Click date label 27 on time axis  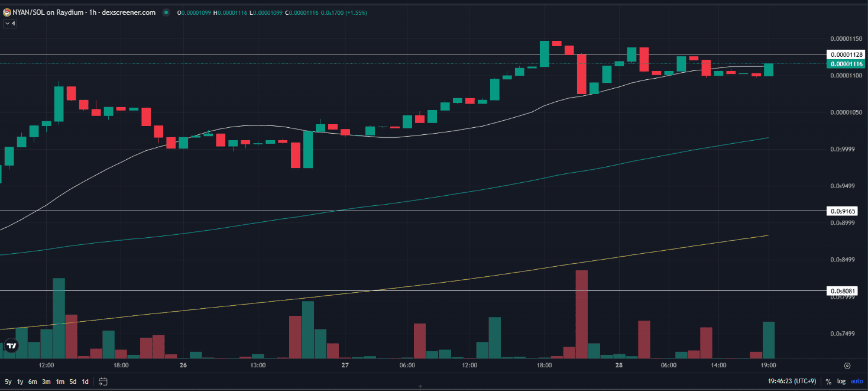tap(346, 366)
